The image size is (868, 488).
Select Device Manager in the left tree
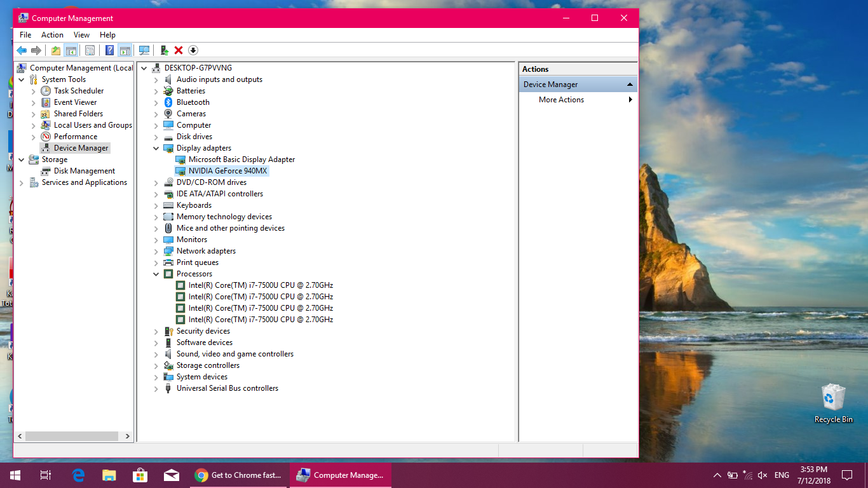click(81, 148)
